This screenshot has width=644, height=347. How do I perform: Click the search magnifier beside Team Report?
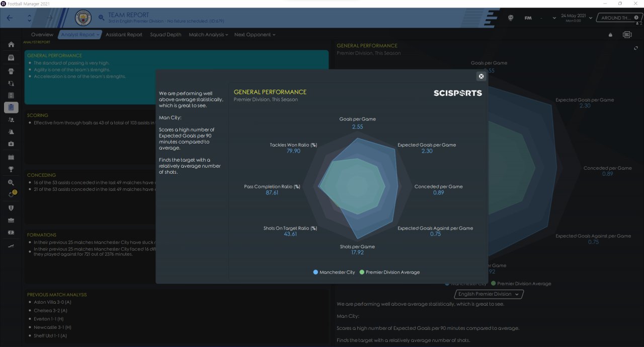point(102,18)
